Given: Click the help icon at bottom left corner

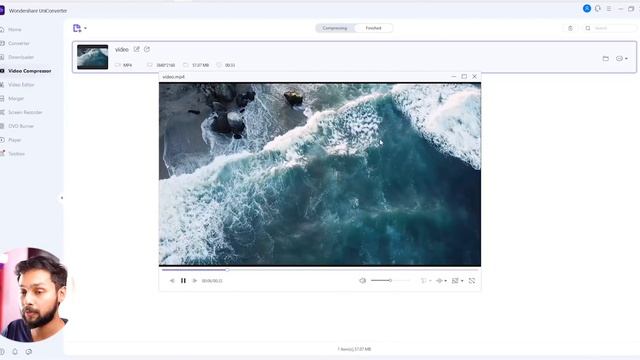Looking at the screenshot, I should click(2, 351).
